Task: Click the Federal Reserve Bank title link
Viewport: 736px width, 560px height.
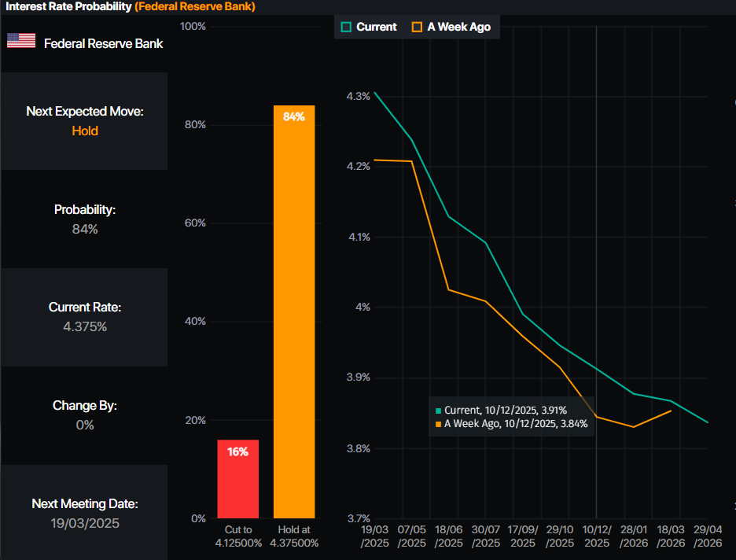Action: 195,6
